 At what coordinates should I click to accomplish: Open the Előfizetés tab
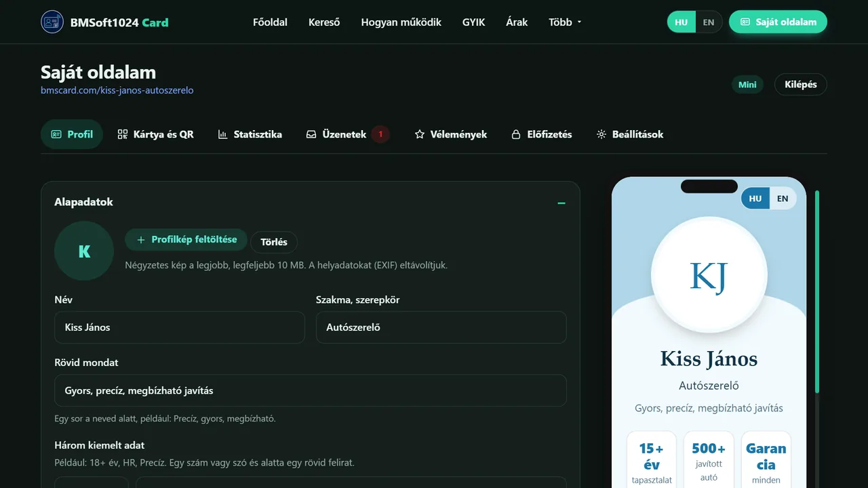click(x=541, y=134)
